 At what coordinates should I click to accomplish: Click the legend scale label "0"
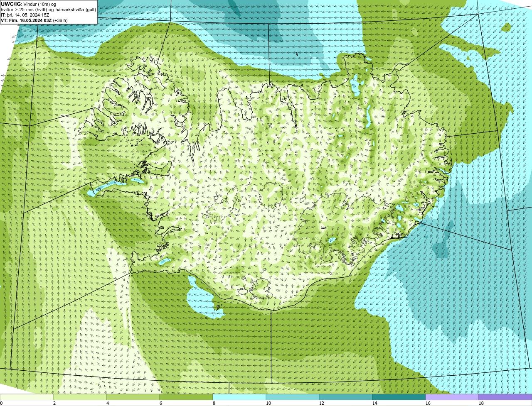[x=2, y=403]
